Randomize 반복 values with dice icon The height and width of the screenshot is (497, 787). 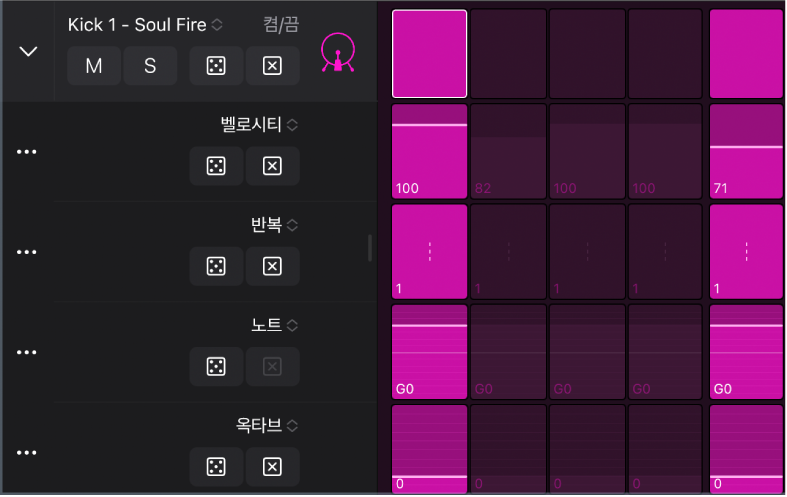tap(216, 267)
